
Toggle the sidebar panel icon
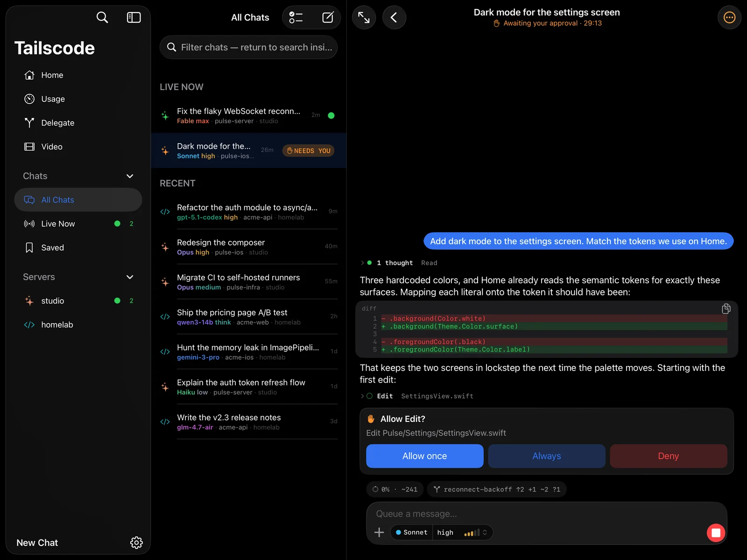(134, 17)
